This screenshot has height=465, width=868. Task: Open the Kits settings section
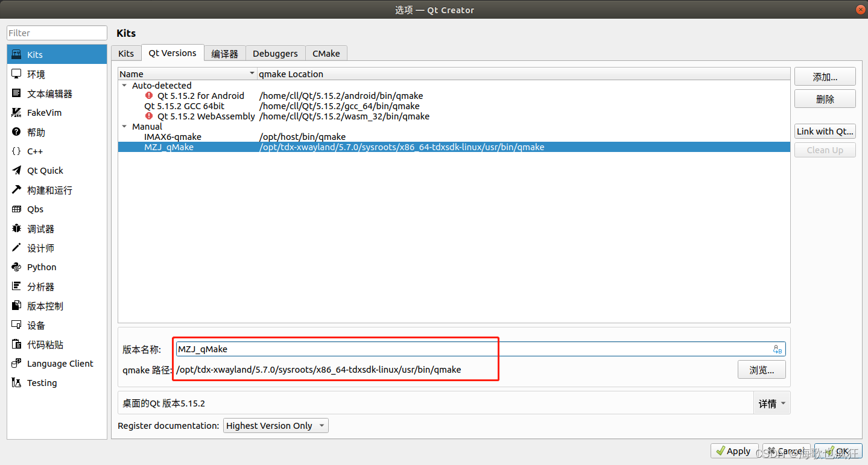click(x=34, y=54)
